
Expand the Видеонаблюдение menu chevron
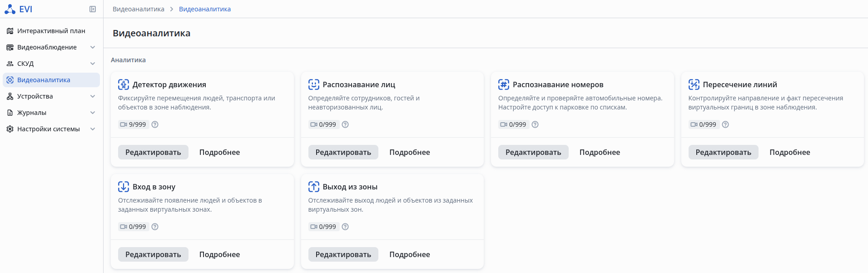click(x=93, y=47)
